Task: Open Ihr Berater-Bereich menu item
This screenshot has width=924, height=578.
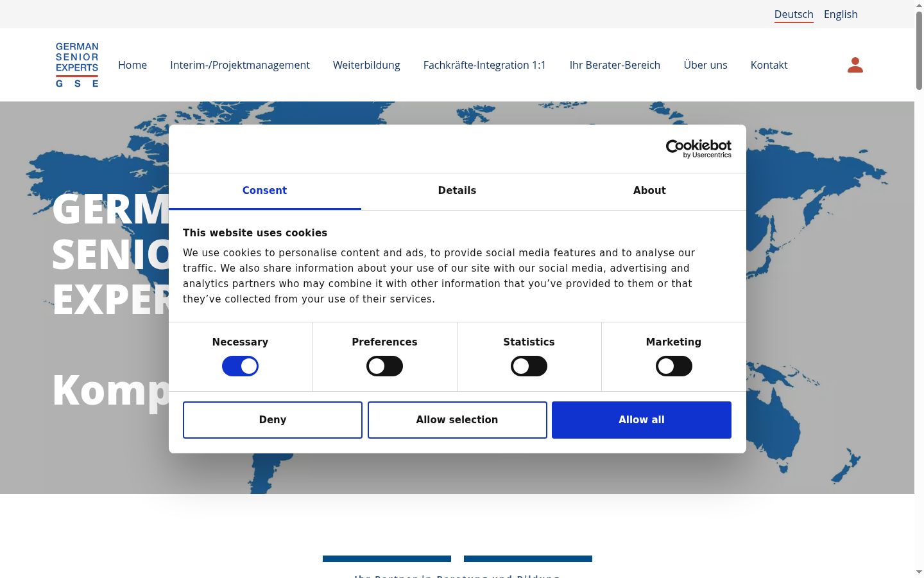Action: (x=615, y=65)
